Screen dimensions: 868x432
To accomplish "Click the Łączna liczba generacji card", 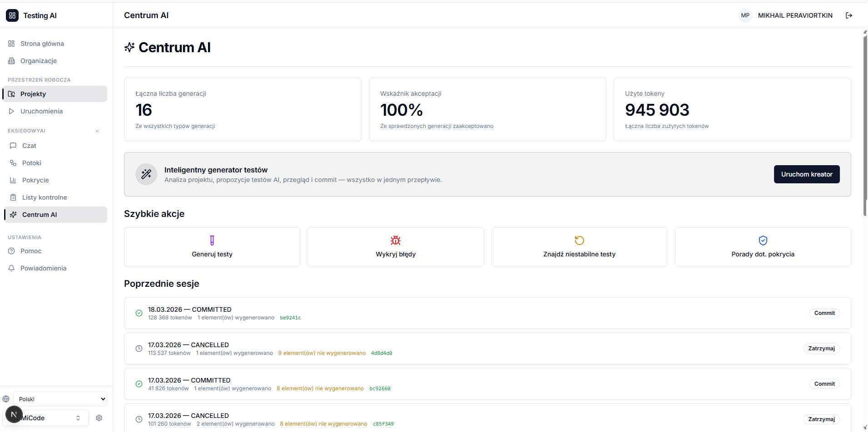I will 243,109.
